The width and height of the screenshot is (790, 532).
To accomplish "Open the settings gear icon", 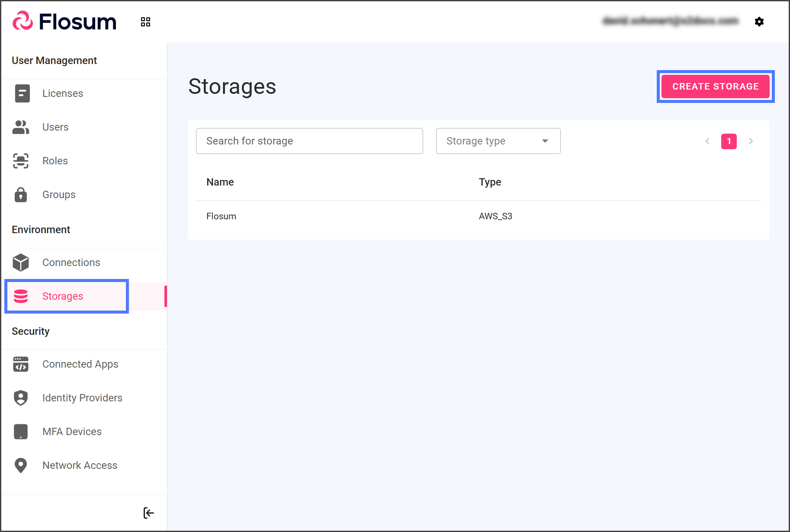I will tap(759, 22).
